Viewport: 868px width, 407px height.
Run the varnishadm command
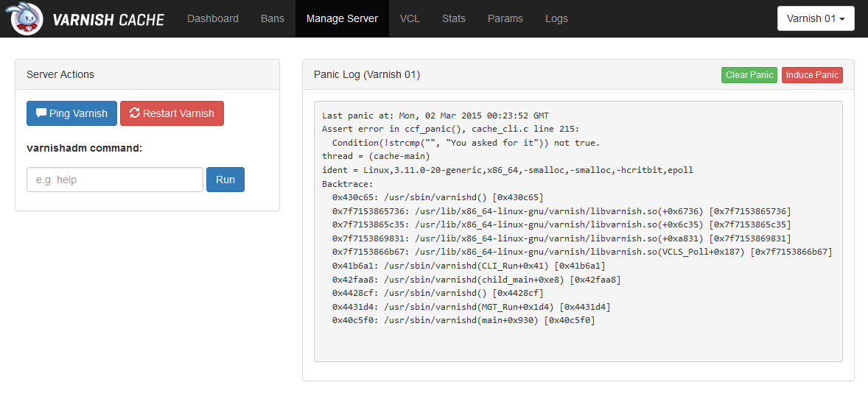tap(225, 180)
